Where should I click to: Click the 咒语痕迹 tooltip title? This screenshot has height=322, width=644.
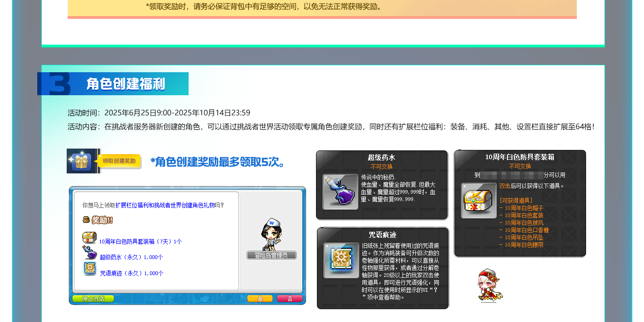tap(382, 235)
